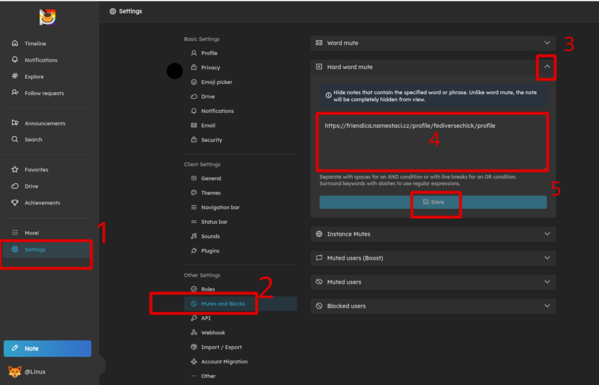This screenshot has width=599, height=385.
Task: Click the Note compose button
Action: click(x=47, y=348)
